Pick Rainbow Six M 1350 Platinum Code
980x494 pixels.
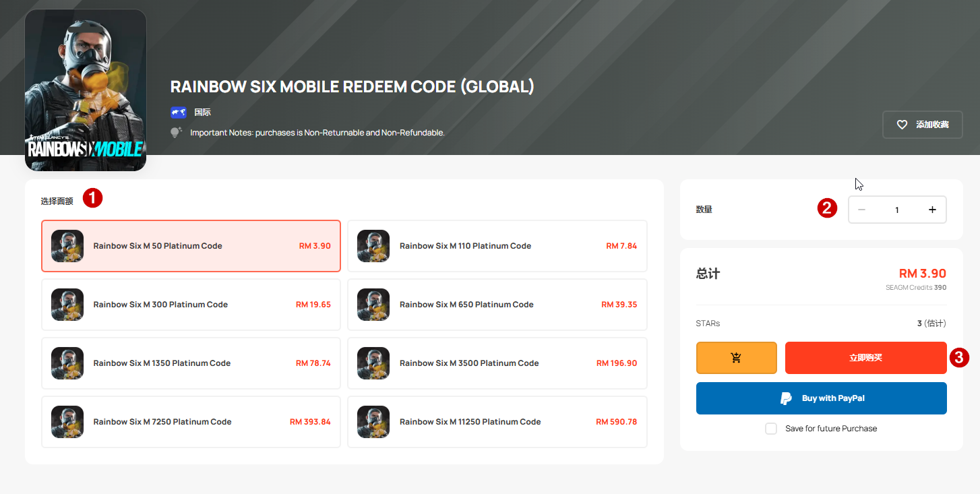pyautogui.click(x=191, y=363)
